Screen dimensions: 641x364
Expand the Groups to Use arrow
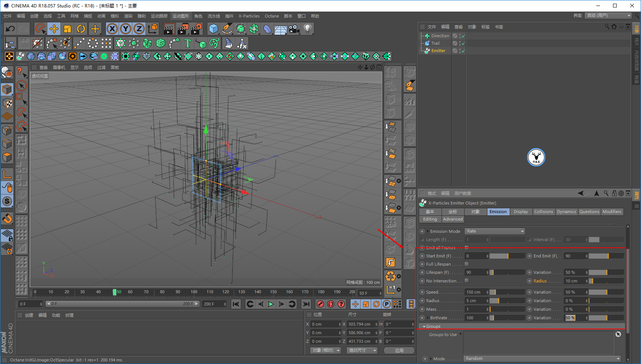tap(461, 334)
